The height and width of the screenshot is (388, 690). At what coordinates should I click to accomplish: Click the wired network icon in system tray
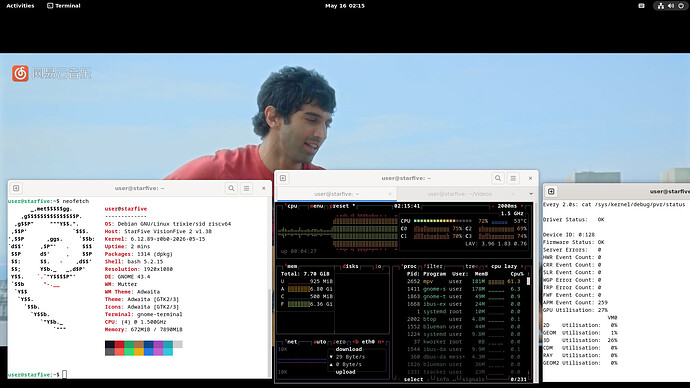pyautogui.click(x=661, y=6)
